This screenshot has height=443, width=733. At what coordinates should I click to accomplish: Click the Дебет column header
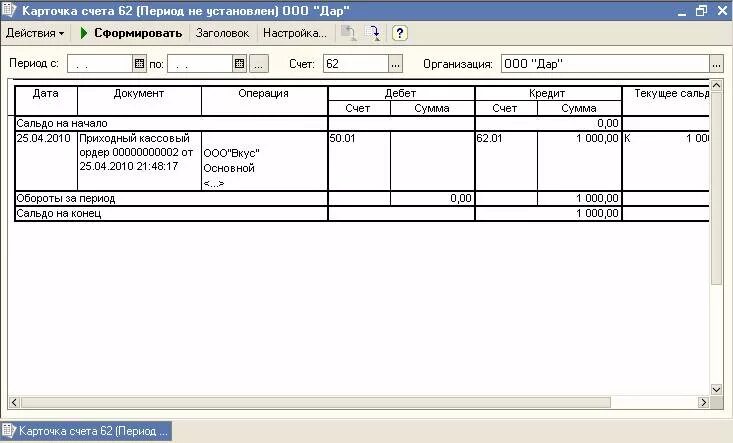pyautogui.click(x=401, y=93)
